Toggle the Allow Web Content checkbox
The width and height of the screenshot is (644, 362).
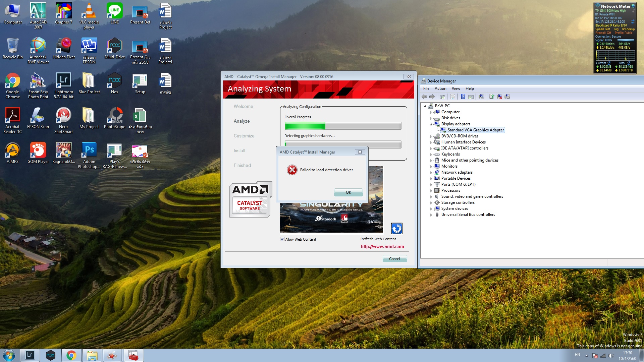tap(282, 239)
